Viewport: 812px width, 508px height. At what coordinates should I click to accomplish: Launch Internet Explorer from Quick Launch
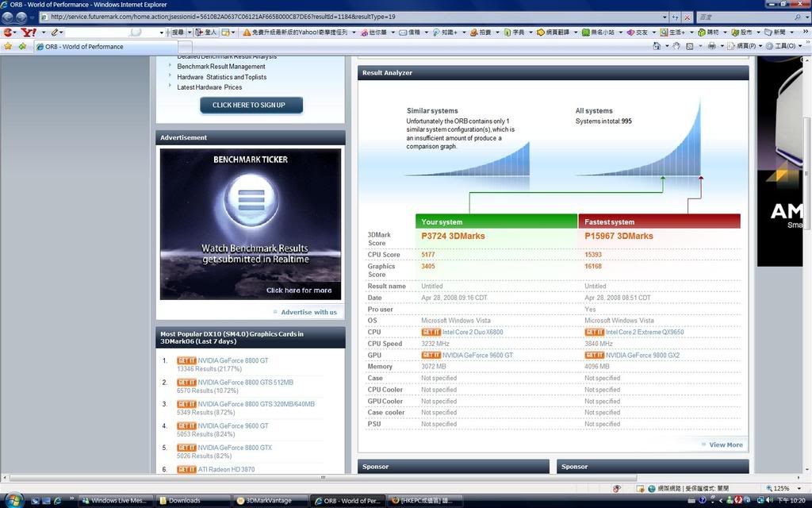[x=57, y=501]
